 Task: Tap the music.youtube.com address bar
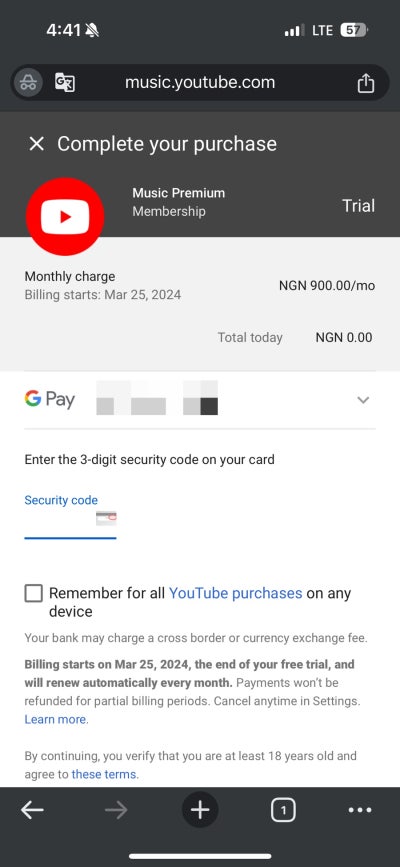pyautogui.click(x=200, y=83)
